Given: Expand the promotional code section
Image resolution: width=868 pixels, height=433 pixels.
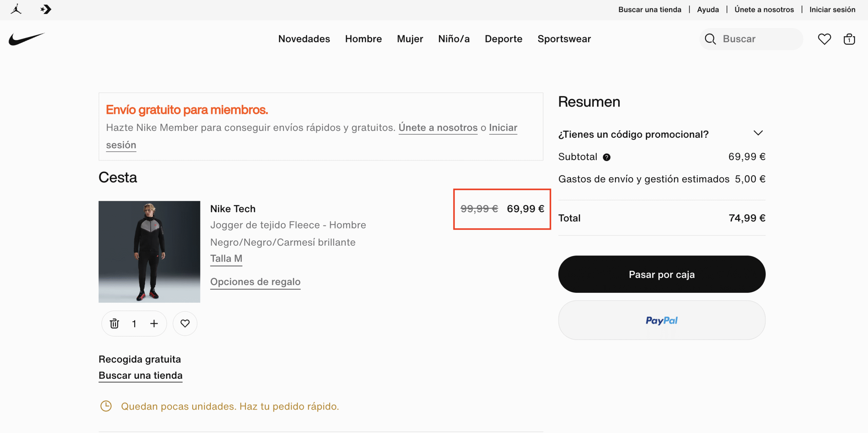Looking at the screenshot, I should pyautogui.click(x=759, y=133).
